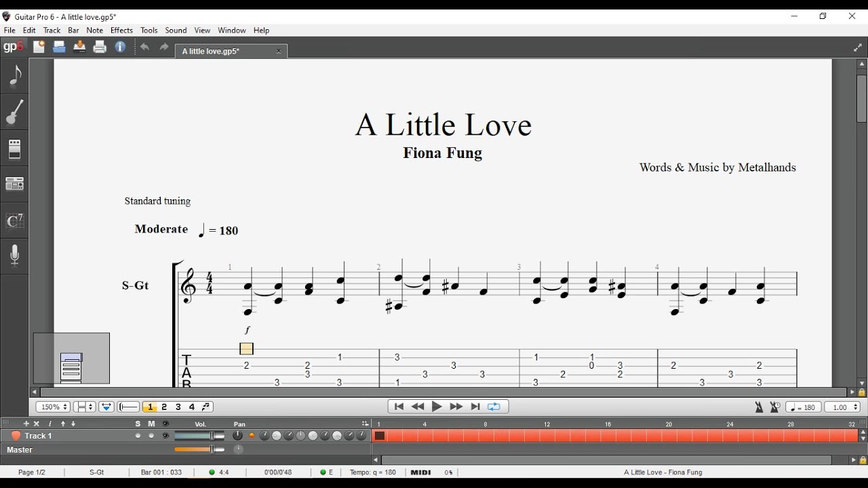Close the A little love.gp5 tab
This screenshot has height=488, width=868.
pyautogui.click(x=279, y=52)
